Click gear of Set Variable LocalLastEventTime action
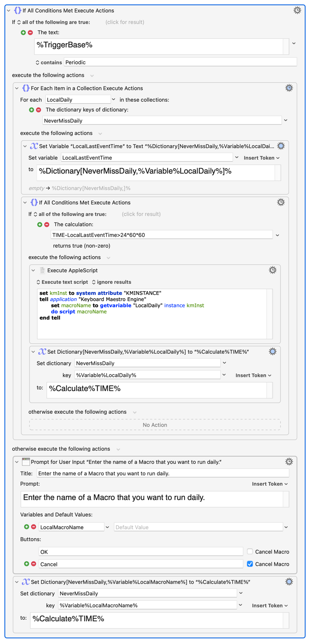Image resolution: width=310 pixels, height=644 pixels. [281, 146]
